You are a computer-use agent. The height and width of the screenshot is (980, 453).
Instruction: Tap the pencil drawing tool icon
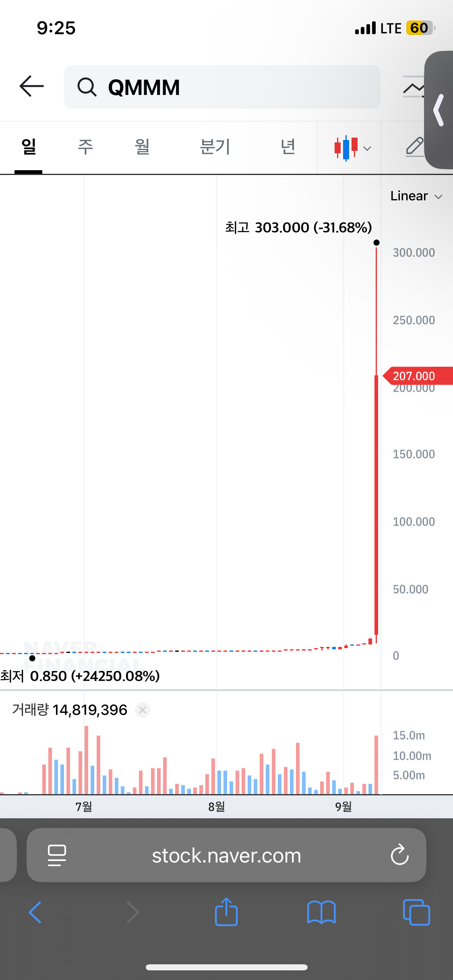pyautogui.click(x=414, y=146)
